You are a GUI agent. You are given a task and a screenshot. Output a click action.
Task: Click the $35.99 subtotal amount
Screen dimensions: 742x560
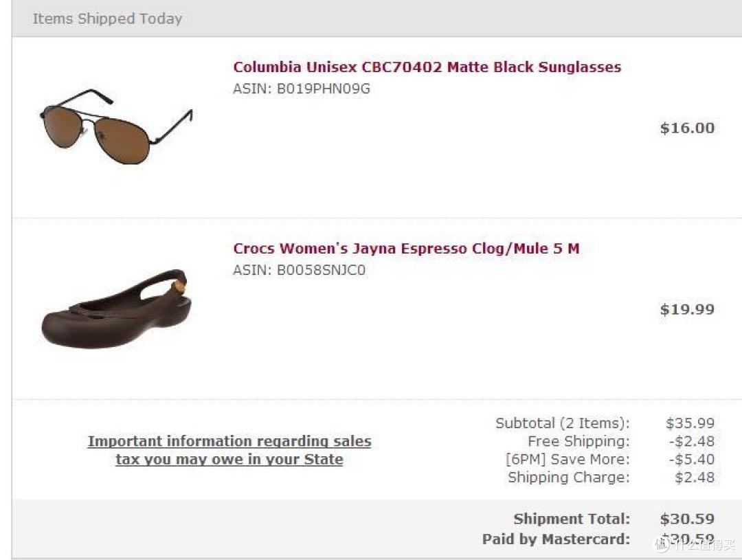tap(690, 423)
